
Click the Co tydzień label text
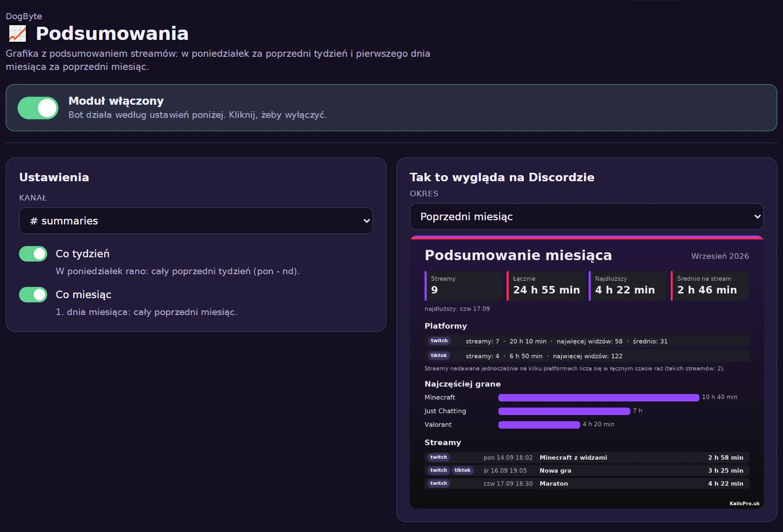[x=83, y=254]
